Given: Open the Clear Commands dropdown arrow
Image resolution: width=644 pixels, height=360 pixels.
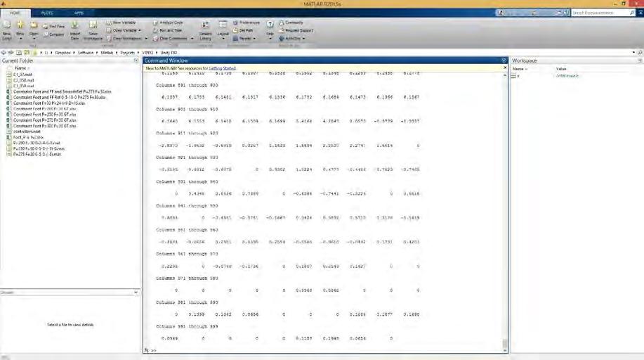Looking at the screenshot, I should pos(192,38).
